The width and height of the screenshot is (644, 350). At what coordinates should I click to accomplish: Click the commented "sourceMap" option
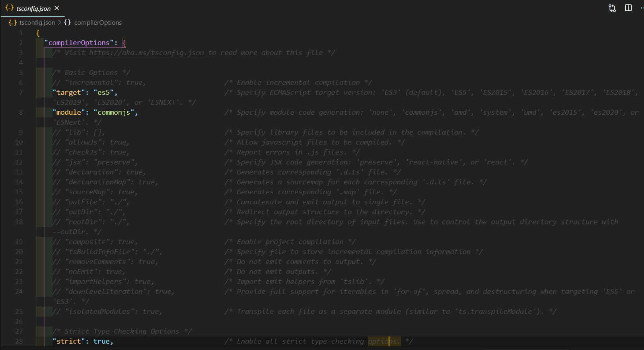(x=95, y=192)
